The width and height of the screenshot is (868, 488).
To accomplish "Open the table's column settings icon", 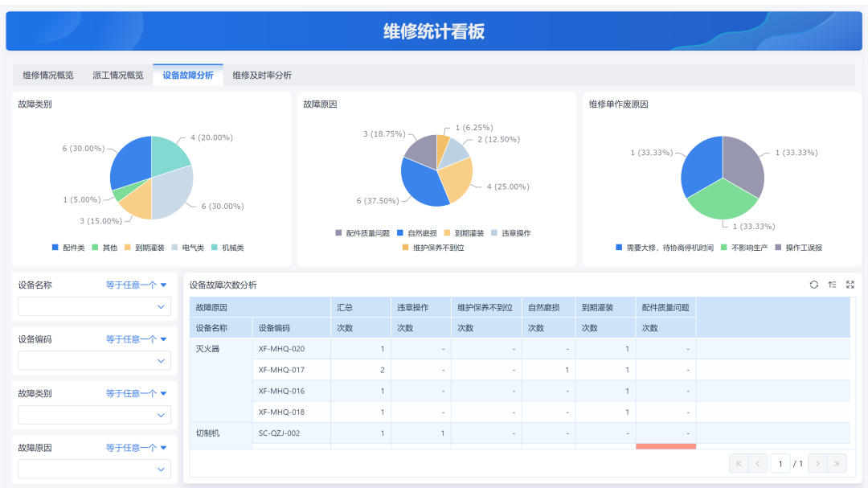I will point(832,285).
